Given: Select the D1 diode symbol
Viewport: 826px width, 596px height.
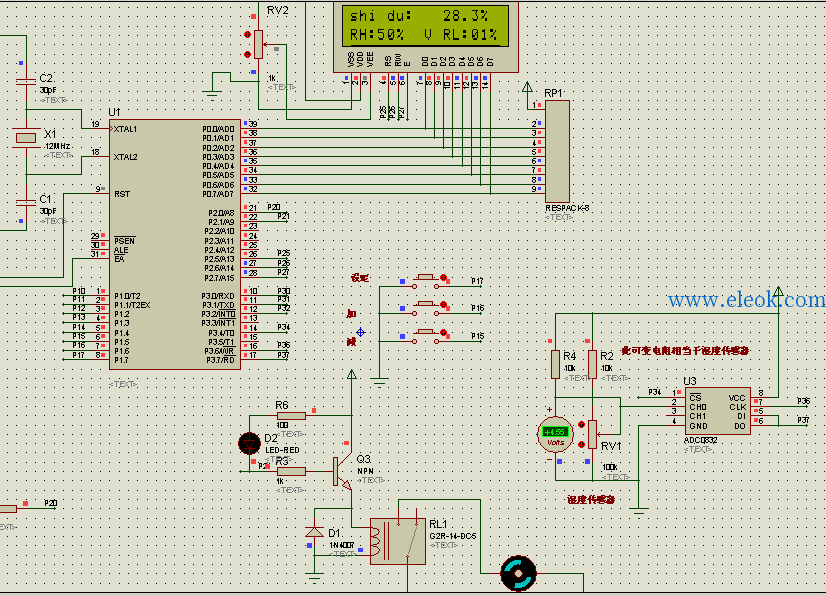Looking at the screenshot, I should click(314, 532).
